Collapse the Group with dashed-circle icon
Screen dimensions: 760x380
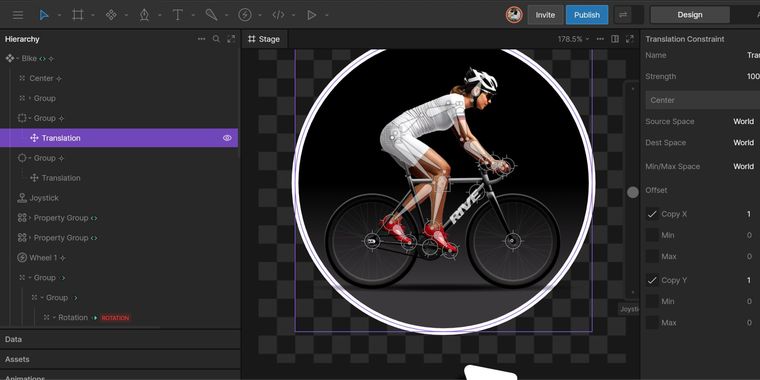30,158
